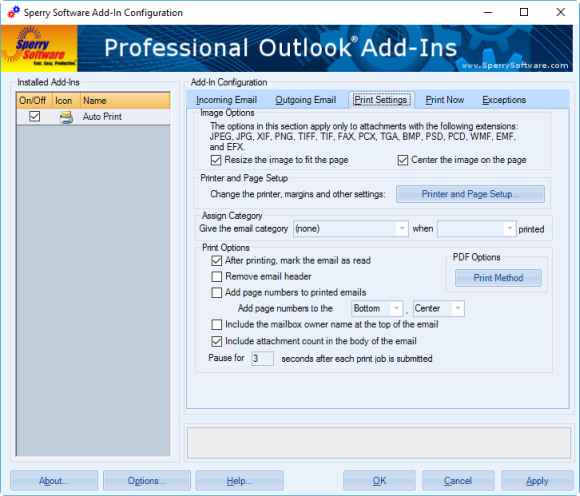The height and width of the screenshot is (496, 580).
Task: Click the www.SperrySoftware.com link in banner
Action: click(515, 65)
